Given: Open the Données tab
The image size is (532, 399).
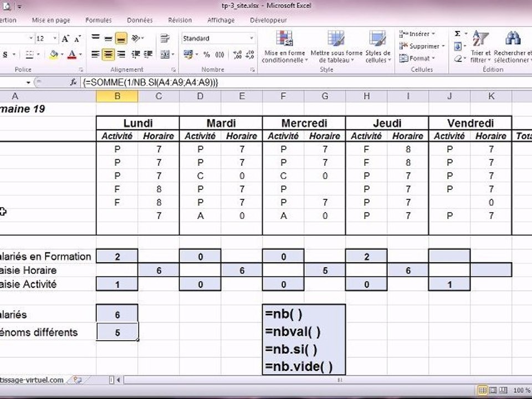Looking at the screenshot, I should (140, 21).
